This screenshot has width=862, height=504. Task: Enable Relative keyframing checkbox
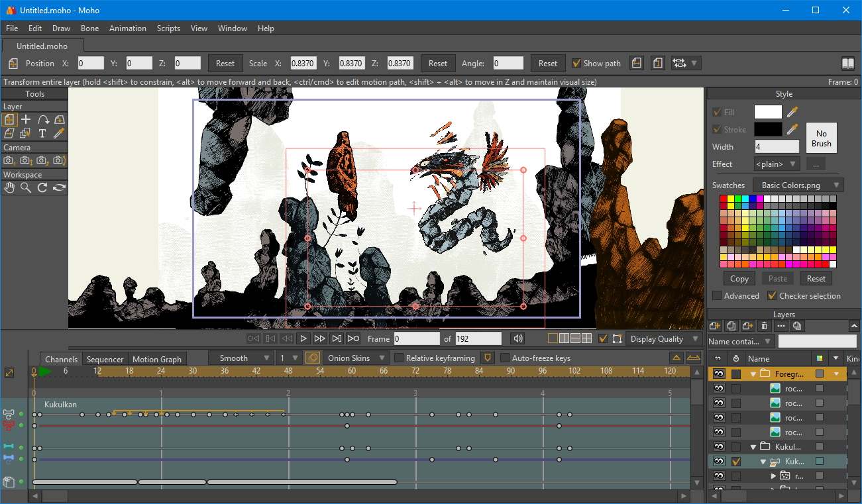(399, 358)
